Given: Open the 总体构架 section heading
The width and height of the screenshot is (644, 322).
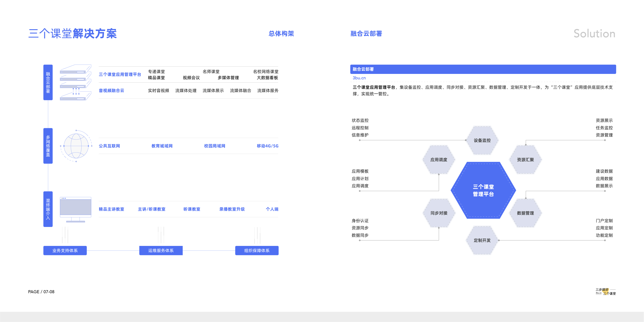Looking at the screenshot, I should [x=281, y=34].
